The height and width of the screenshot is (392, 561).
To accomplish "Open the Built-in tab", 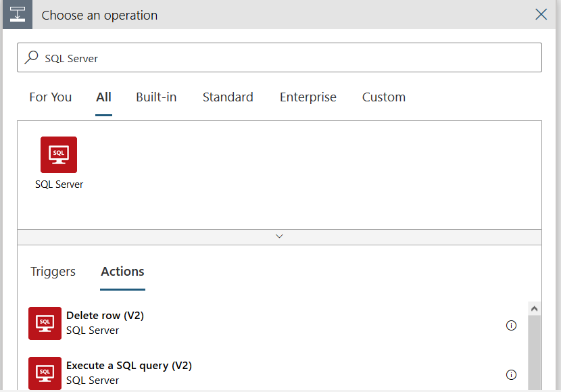I will 156,97.
